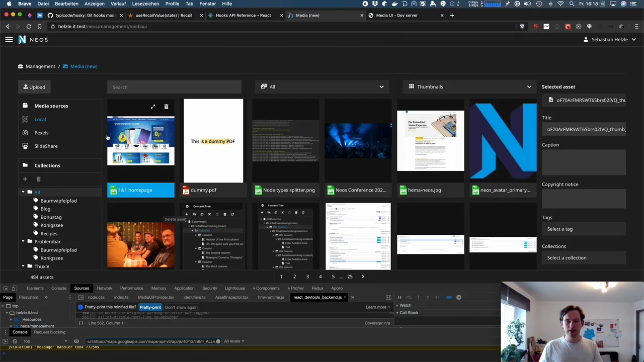
Task: Click the browser reload icon
Action: (x=29, y=27)
